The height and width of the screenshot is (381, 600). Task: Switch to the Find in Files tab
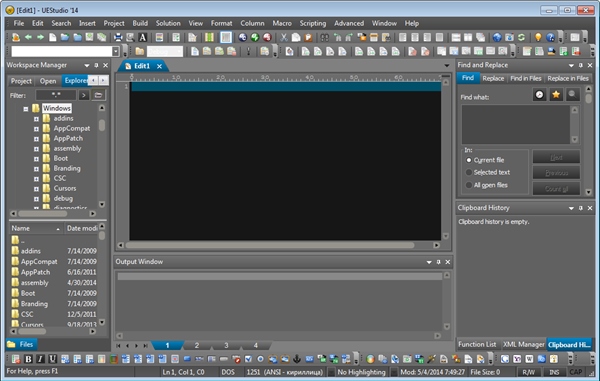(526, 78)
